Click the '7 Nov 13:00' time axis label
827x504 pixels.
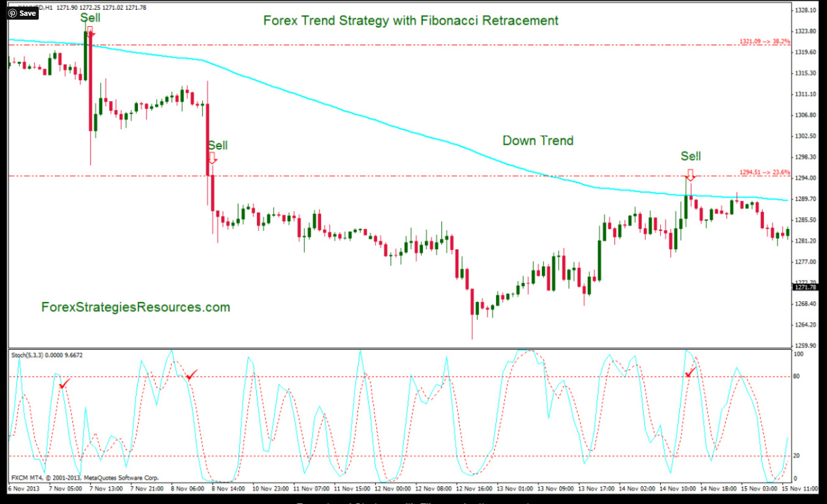106,489
